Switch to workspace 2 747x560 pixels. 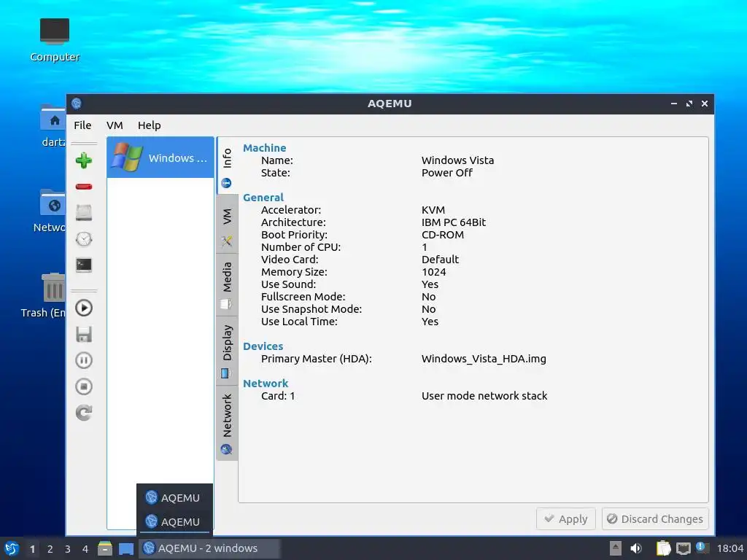coord(50,549)
